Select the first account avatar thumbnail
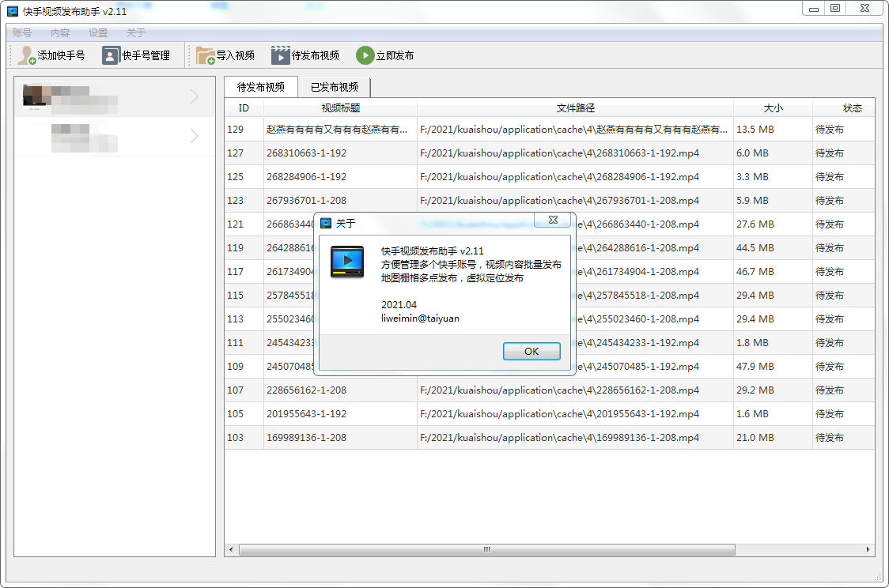889x588 pixels. 37,96
